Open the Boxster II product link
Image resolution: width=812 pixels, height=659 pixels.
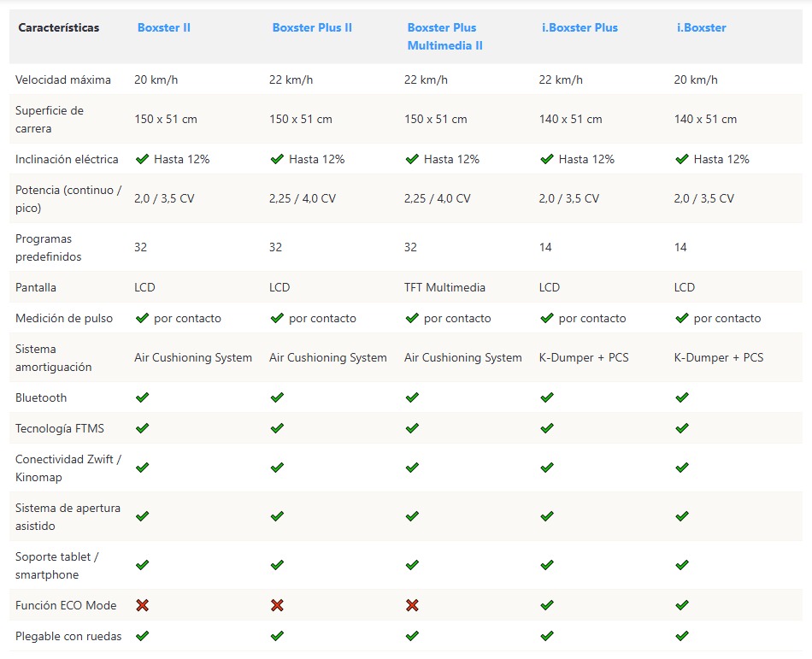tap(163, 27)
